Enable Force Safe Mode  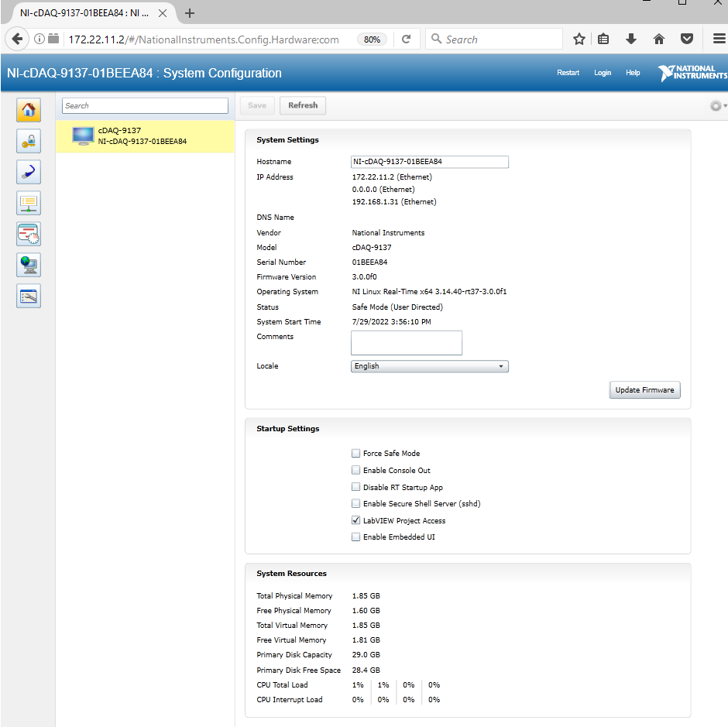click(x=355, y=453)
